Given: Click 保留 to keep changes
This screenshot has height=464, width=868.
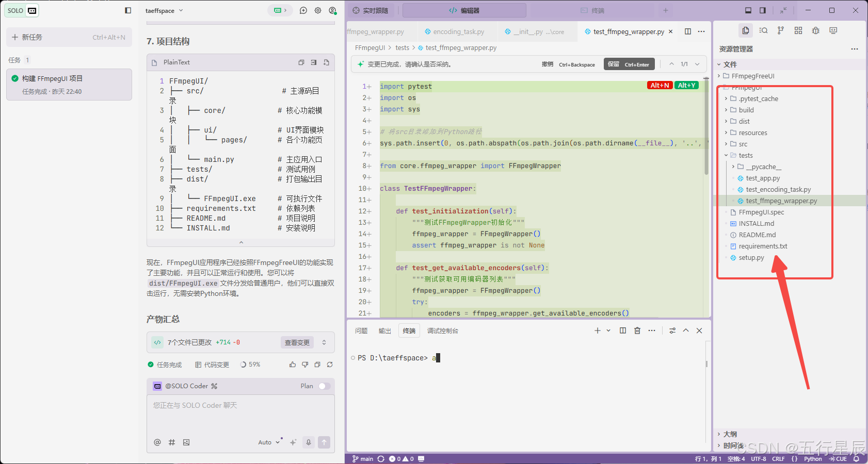Looking at the screenshot, I should pos(629,64).
